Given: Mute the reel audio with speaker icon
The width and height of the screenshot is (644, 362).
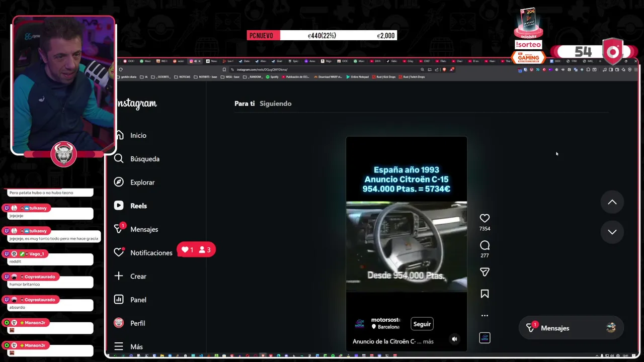Looking at the screenshot, I should coord(454,339).
